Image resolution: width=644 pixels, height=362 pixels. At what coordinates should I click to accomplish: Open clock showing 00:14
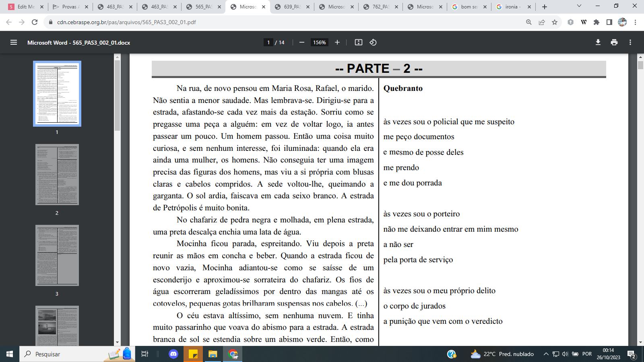click(x=608, y=354)
